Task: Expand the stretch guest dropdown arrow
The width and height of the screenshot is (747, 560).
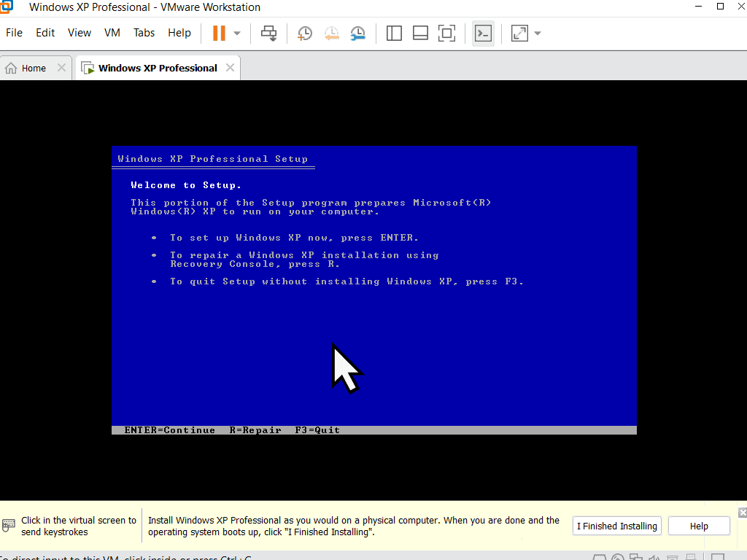Action: click(x=538, y=34)
